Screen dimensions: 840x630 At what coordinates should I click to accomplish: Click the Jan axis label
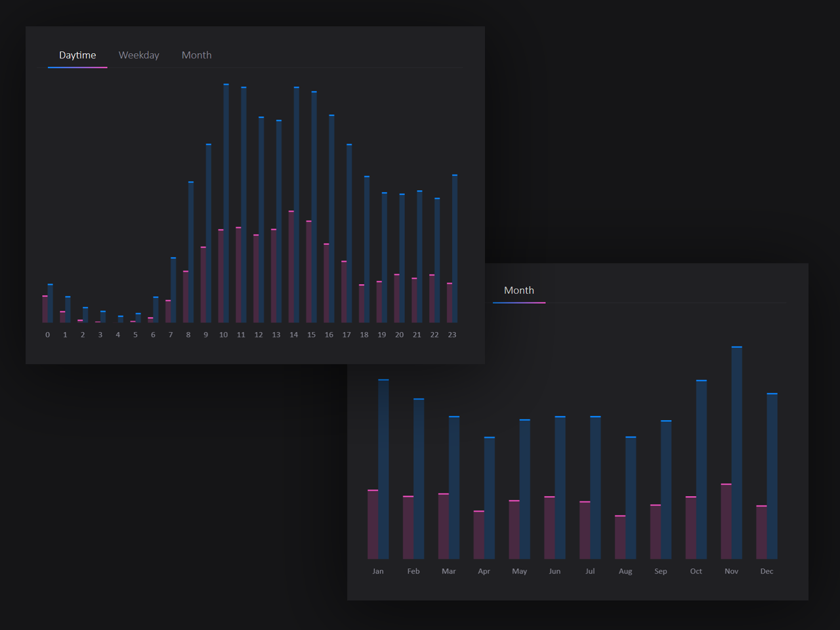point(378,571)
